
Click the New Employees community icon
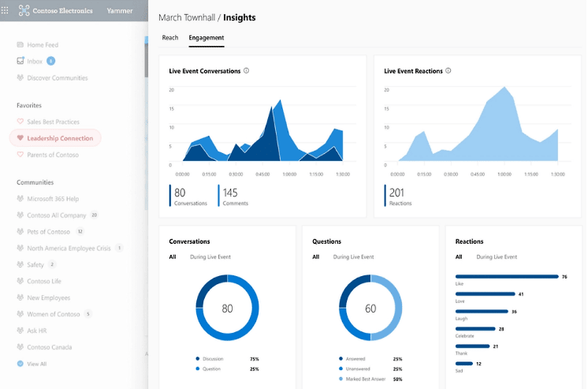(x=20, y=297)
